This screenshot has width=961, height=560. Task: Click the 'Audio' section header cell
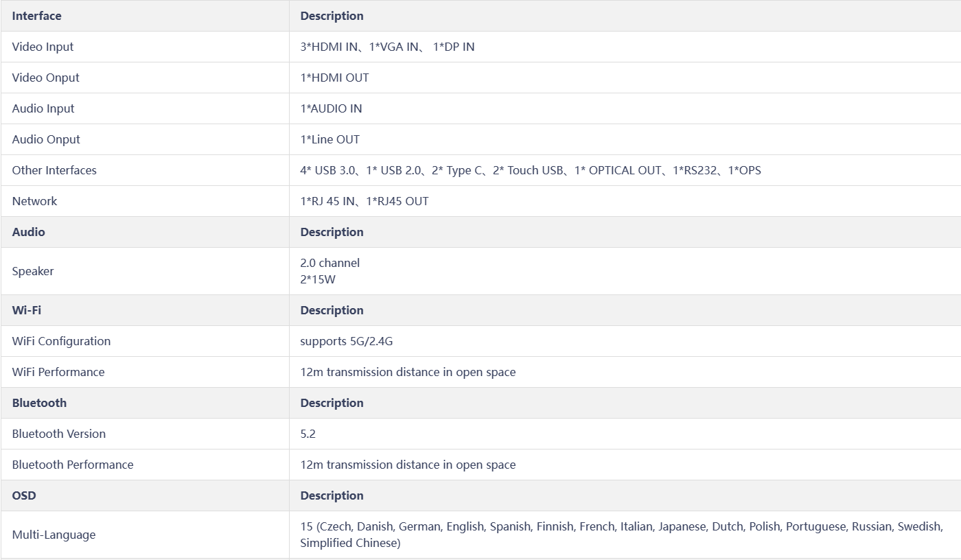(x=145, y=232)
